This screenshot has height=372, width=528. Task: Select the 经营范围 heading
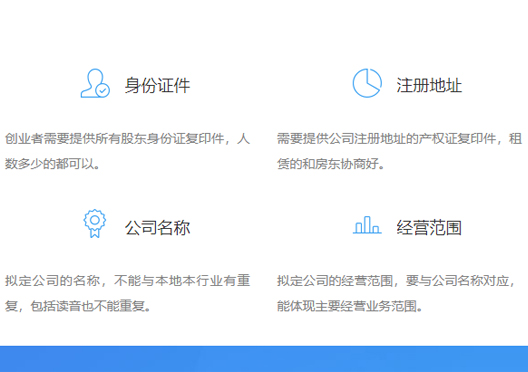tap(429, 228)
